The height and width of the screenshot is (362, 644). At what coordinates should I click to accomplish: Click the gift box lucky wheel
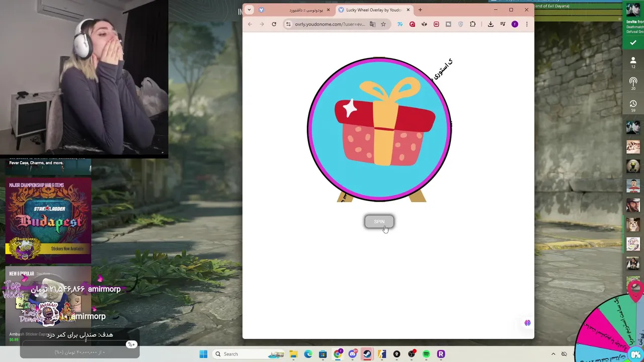coord(379,129)
